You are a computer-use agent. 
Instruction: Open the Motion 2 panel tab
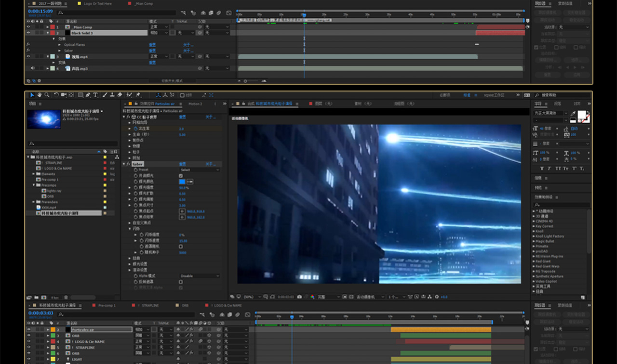(x=195, y=104)
